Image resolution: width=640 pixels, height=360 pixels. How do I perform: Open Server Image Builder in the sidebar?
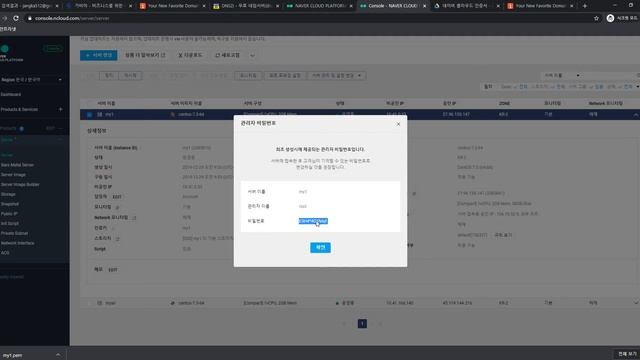(20, 184)
